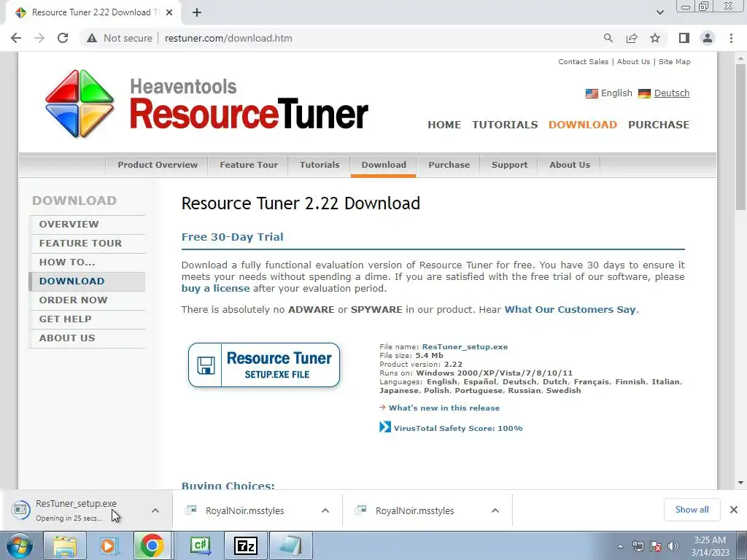Open the Chrome side panel icon
This screenshot has width=747, height=560.
pyautogui.click(x=684, y=38)
